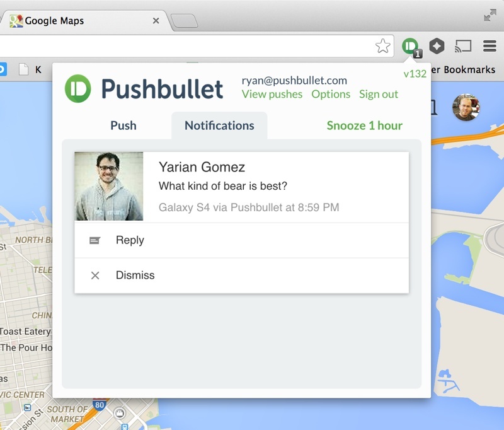The height and width of the screenshot is (430, 504).
Task: Enter fullscreen using the top-right arrows icon
Action: point(490,15)
